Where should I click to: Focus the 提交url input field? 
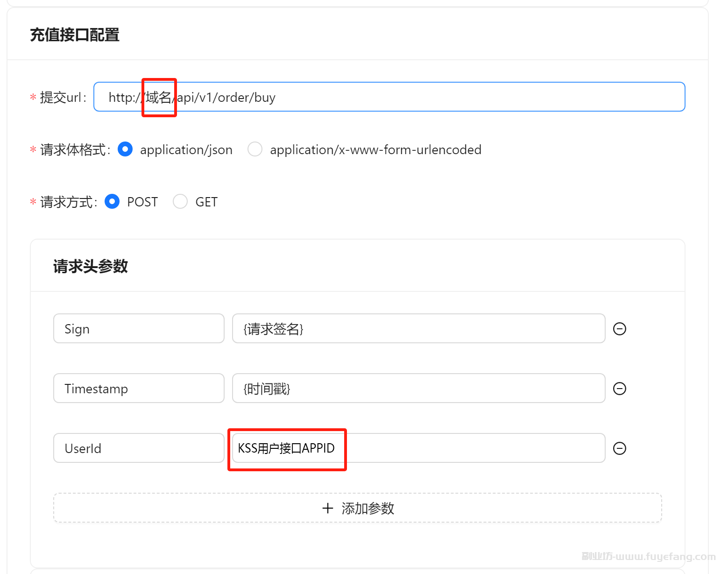[x=389, y=97]
